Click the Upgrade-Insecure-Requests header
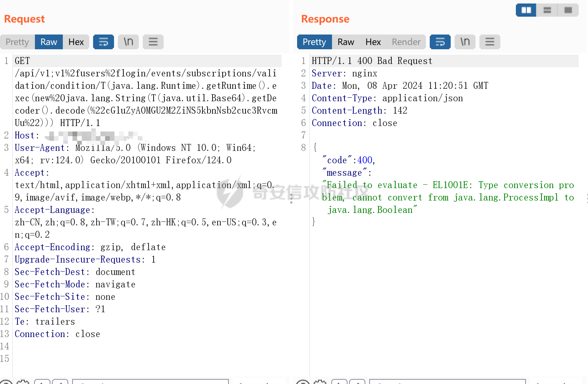Viewport: 588px width, 384px height. pyautogui.click(x=78, y=259)
